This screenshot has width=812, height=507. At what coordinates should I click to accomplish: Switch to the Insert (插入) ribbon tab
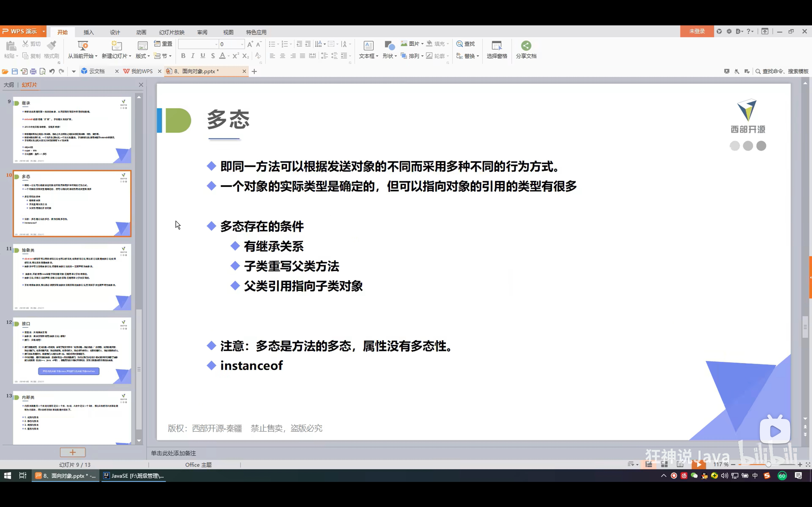click(89, 32)
